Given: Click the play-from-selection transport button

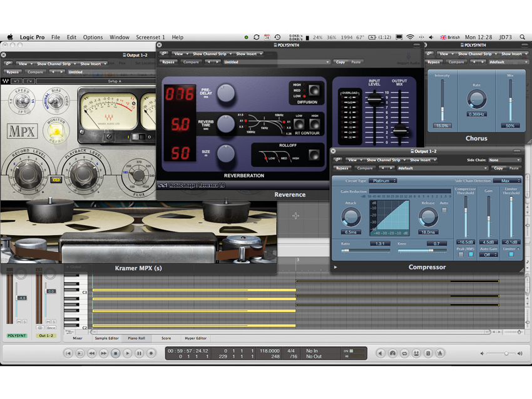Looking at the screenshot, I should 79,353.
